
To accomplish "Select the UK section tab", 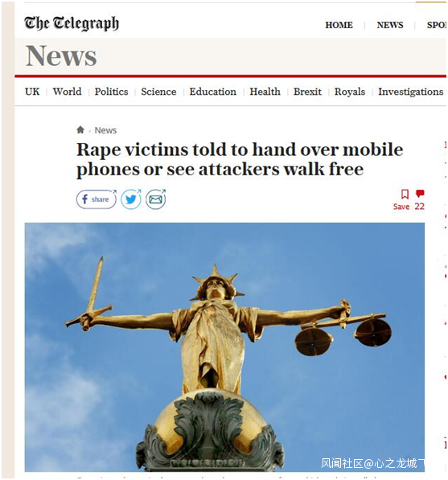I will click(x=32, y=92).
